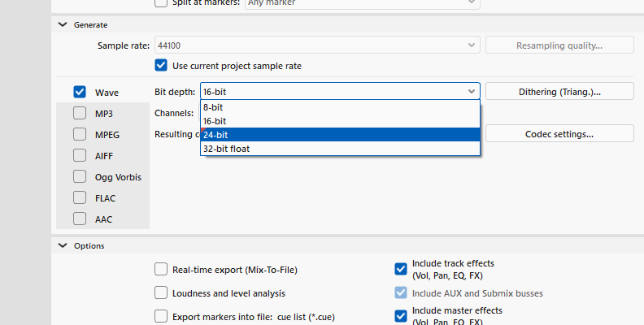Enable the MP3 format checkbox

point(80,113)
